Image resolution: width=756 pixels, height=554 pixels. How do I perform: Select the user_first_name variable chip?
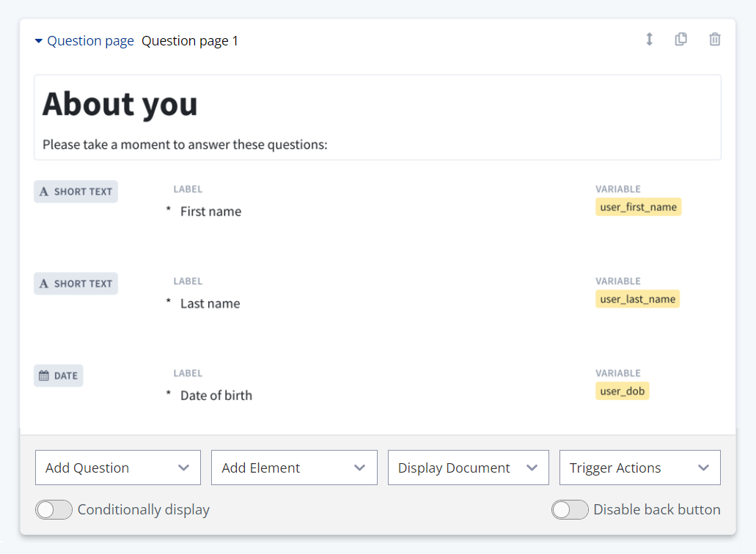coord(638,207)
